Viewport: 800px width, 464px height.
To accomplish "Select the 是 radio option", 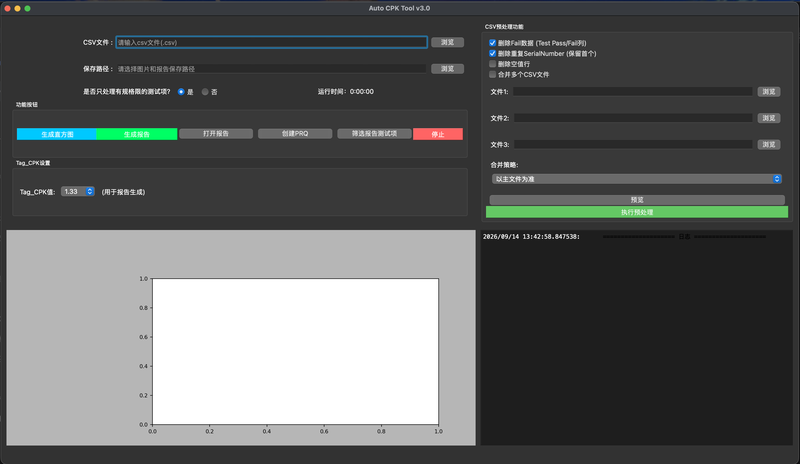I will (181, 92).
